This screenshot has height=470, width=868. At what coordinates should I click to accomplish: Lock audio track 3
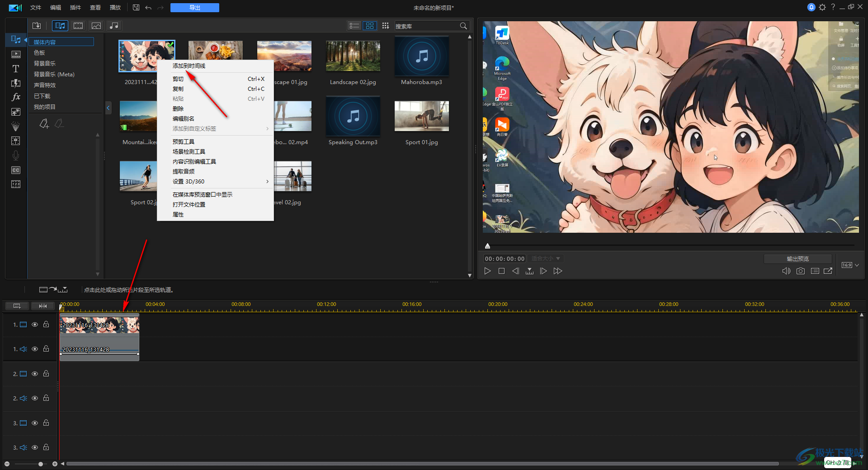tap(46, 447)
